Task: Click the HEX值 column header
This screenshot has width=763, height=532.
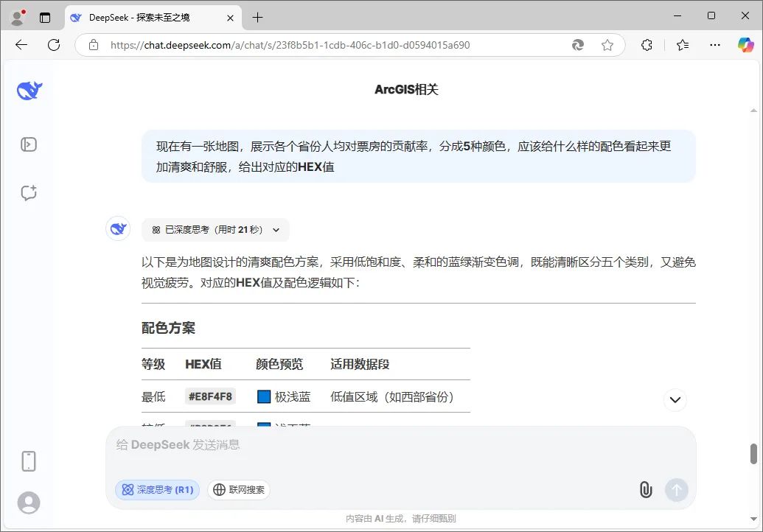Action: [x=203, y=364]
